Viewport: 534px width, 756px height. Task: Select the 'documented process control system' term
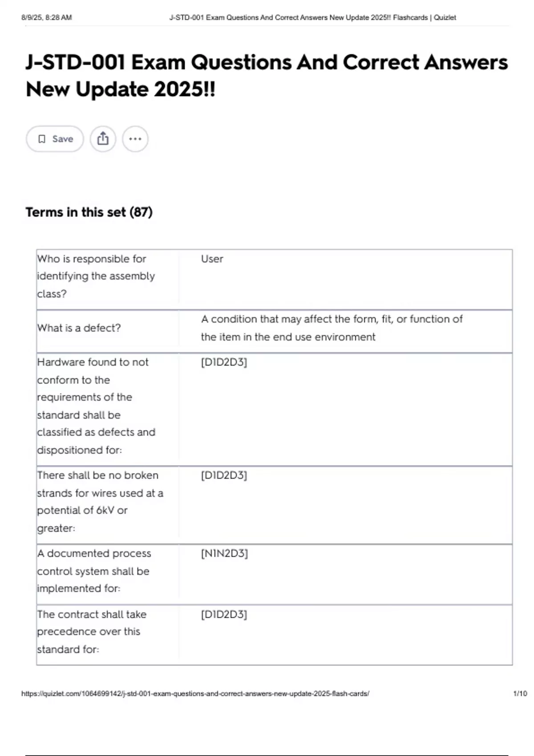point(94,571)
